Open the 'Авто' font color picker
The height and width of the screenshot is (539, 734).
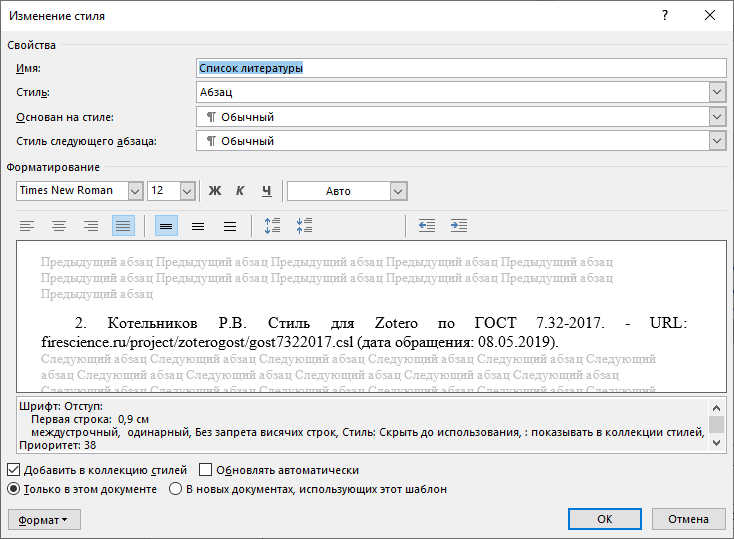(398, 191)
